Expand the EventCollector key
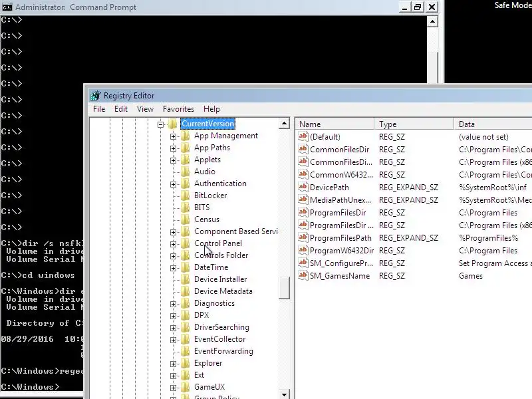This screenshot has height=399, width=532. pyautogui.click(x=173, y=340)
